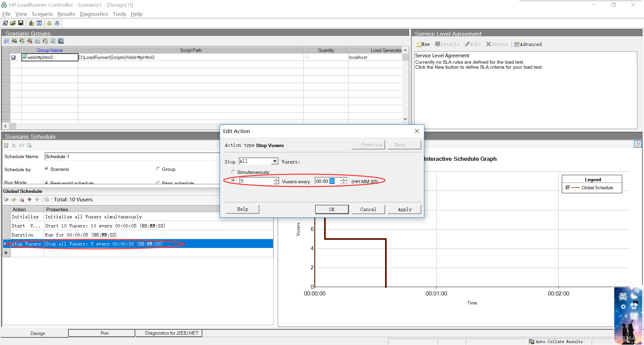
Task: Select the Simultaneously radio button
Action: click(x=233, y=172)
